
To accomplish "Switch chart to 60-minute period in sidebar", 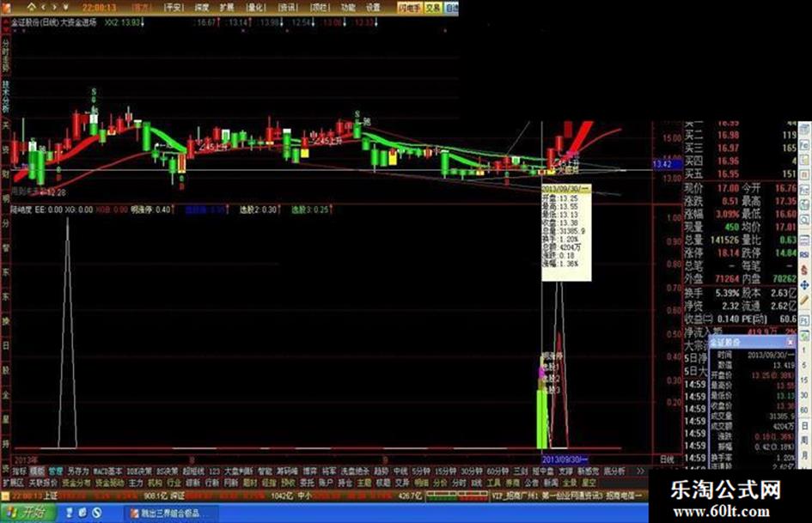I will point(804,410).
